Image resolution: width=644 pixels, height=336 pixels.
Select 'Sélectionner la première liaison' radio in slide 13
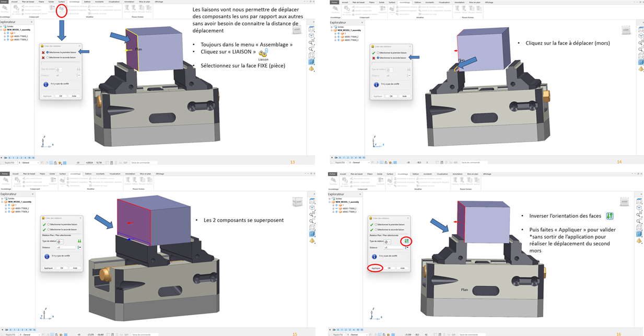coord(48,52)
